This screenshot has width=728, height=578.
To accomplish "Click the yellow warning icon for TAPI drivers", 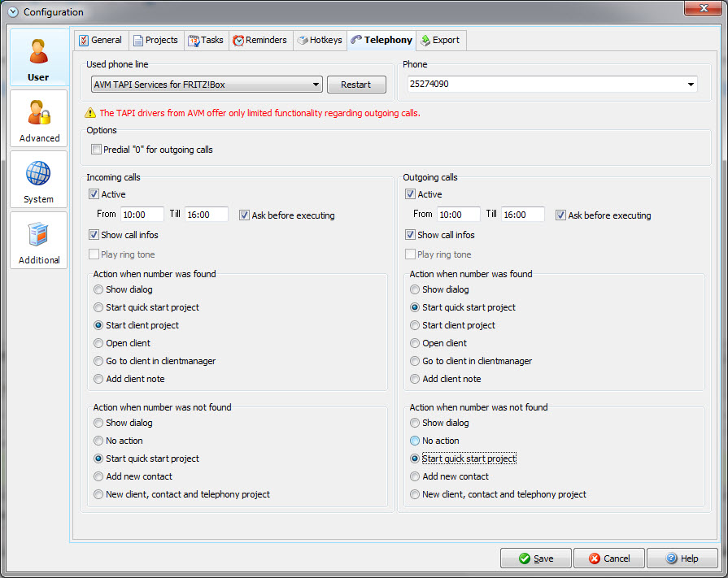I will tap(90, 113).
